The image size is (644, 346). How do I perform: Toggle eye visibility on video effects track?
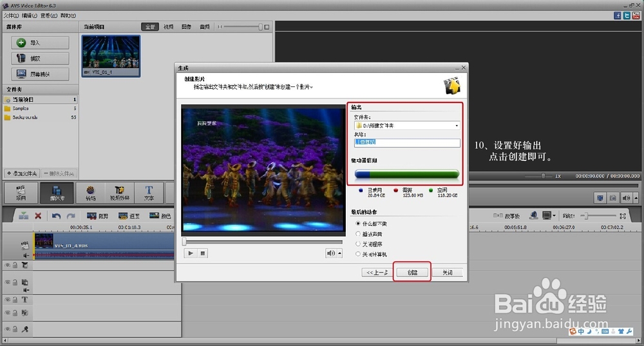pyautogui.click(x=7, y=265)
